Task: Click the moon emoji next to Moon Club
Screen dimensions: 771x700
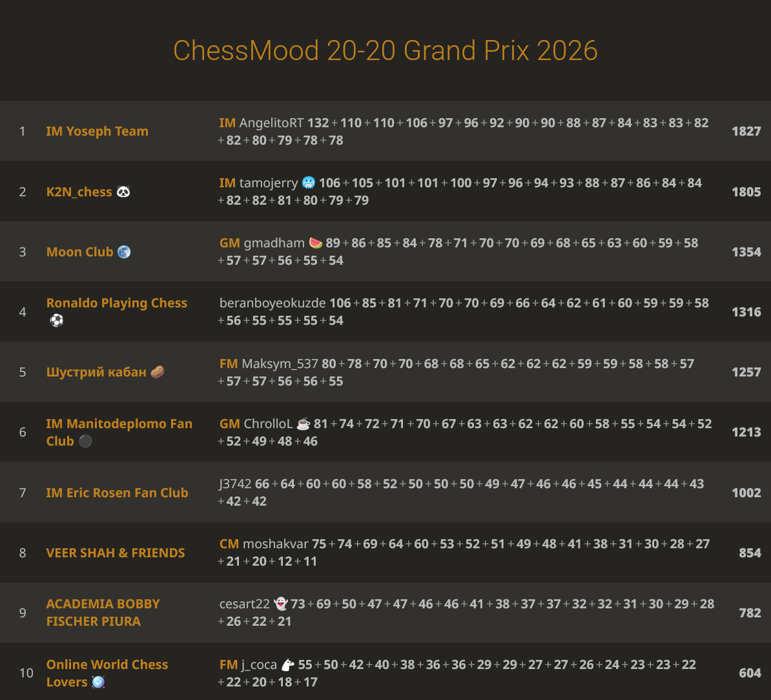Action: click(x=124, y=252)
